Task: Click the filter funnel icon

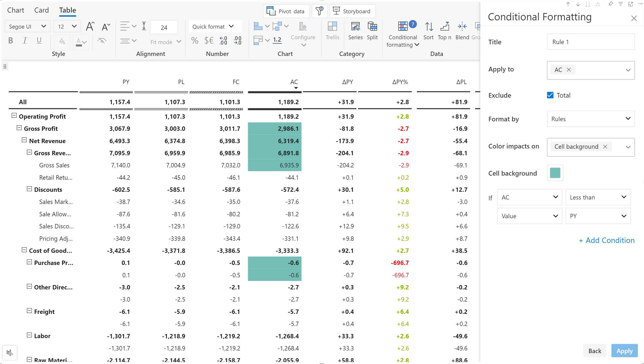Action: click(x=319, y=11)
